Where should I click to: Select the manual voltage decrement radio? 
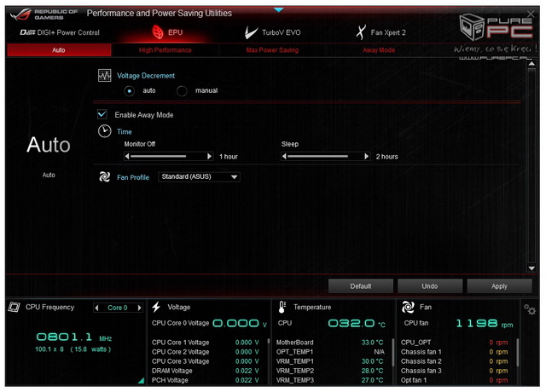(x=182, y=91)
